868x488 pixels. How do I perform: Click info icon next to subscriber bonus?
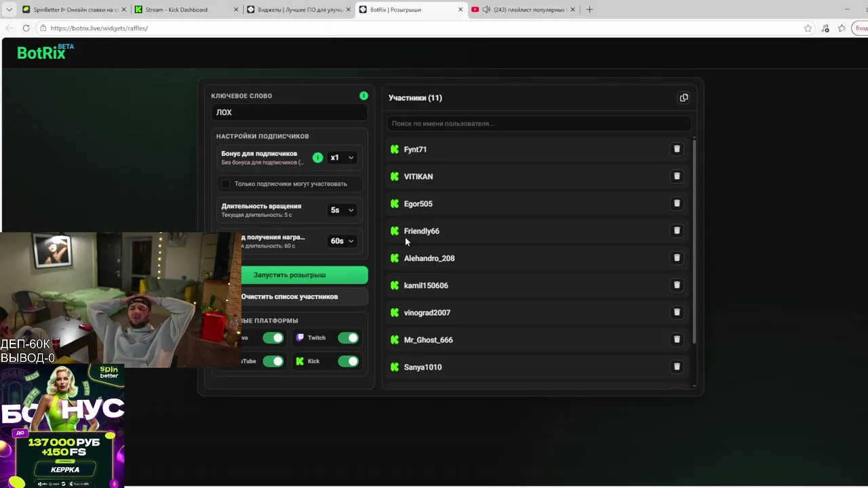pos(317,157)
